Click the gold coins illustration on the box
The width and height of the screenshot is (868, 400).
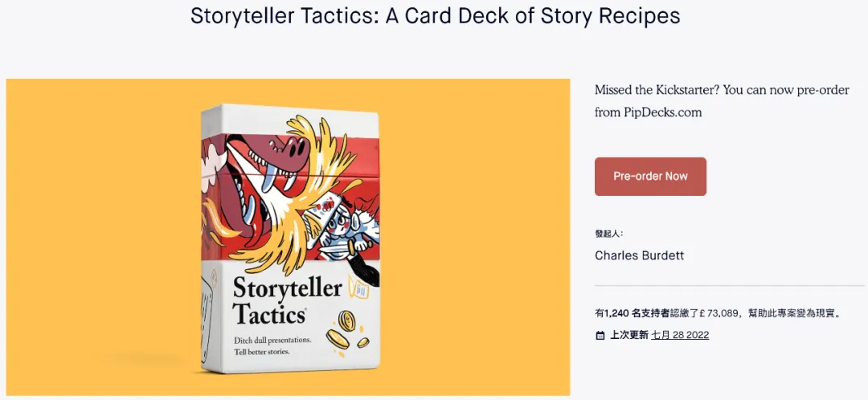point(346,330)
